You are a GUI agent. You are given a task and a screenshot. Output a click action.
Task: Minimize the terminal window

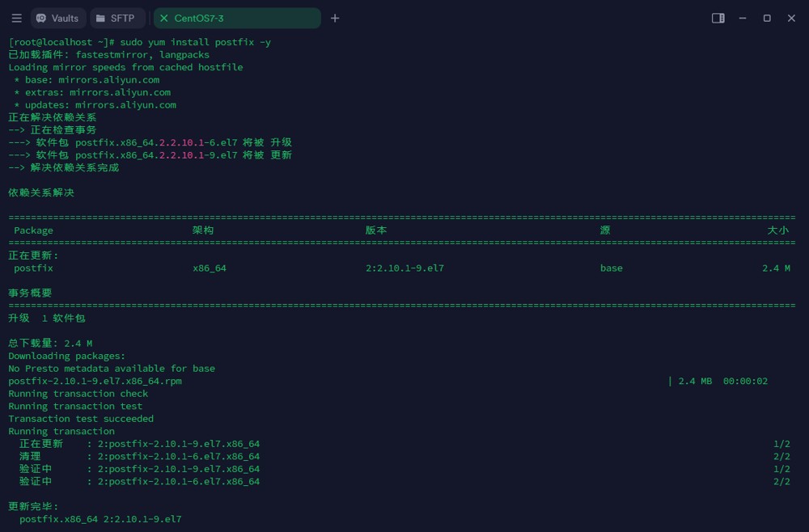coord(743,18)
